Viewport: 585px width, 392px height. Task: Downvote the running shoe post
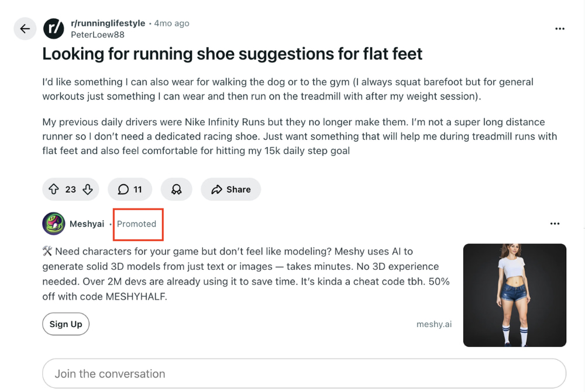pyautogui.click(x=88, y=189)
